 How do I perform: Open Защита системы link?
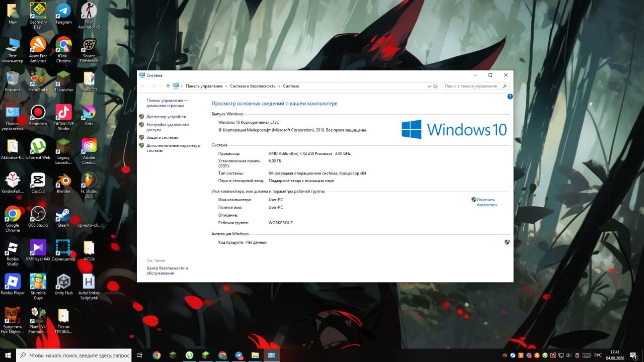(162, 137)
